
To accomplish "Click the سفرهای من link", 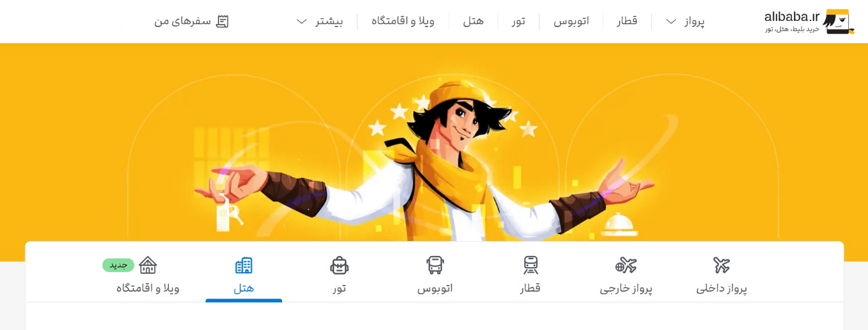I will pyautogui.click(x=183, y=22).
